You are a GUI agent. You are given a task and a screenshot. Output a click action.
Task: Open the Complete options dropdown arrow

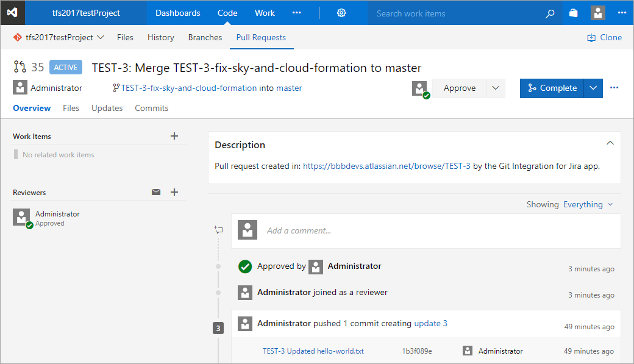coord(593,88)
